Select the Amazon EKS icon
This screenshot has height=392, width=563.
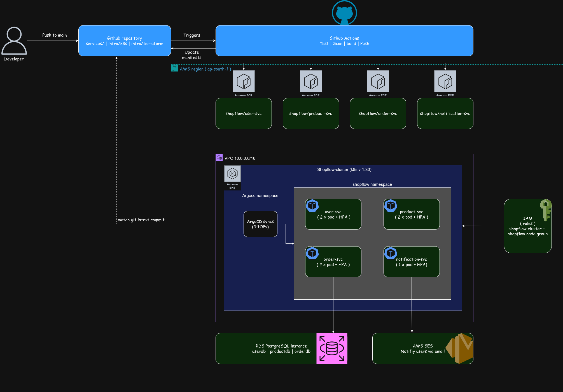[232, 174]
